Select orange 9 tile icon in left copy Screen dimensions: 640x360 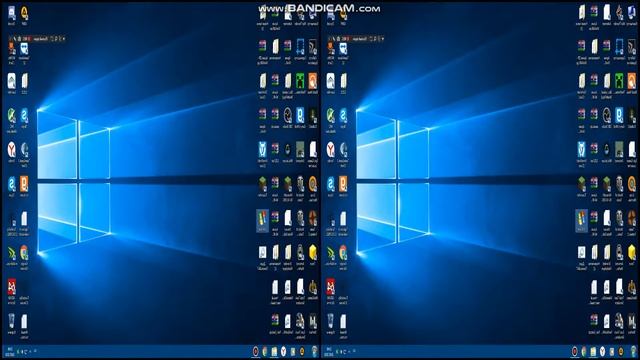coord(24,184)
